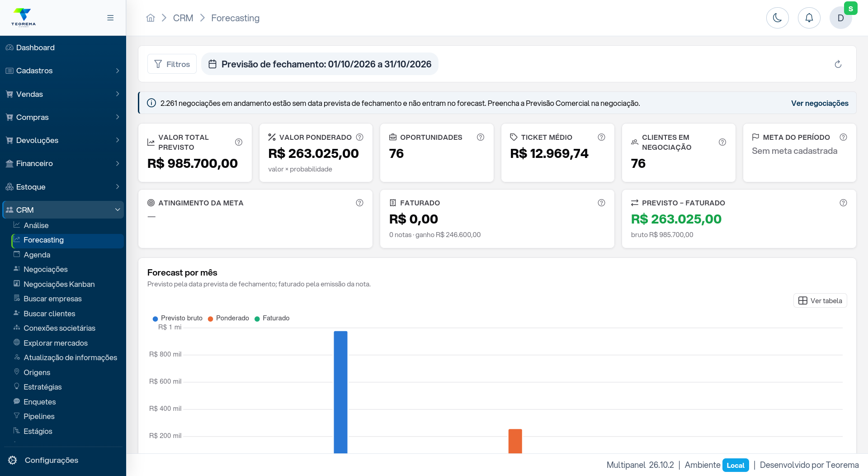Click the orange Ponderado bar
This screenshot has width=868, height=476.
(x=515, y=441)
